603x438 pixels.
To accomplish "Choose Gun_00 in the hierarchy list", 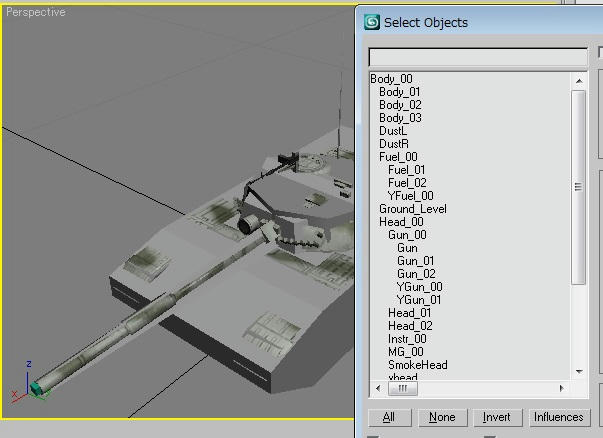I will [x=407, y=235].
